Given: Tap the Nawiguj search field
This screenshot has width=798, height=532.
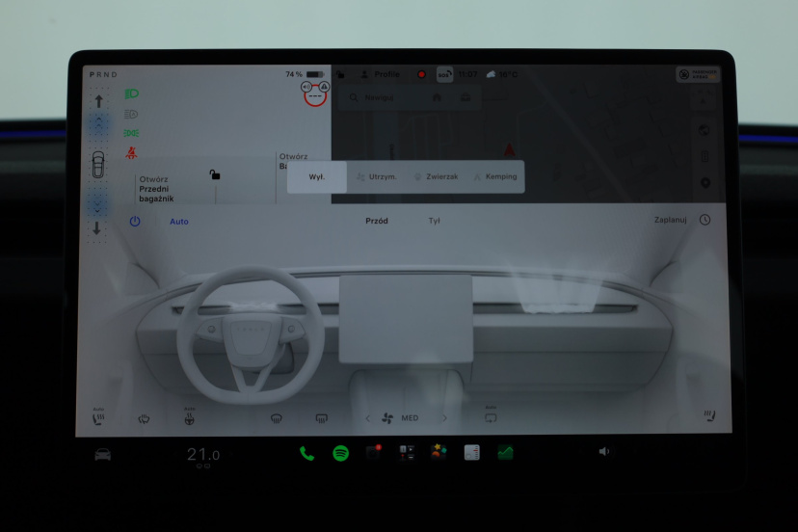Looking at the screenshot, I should [x=410, y=97].
